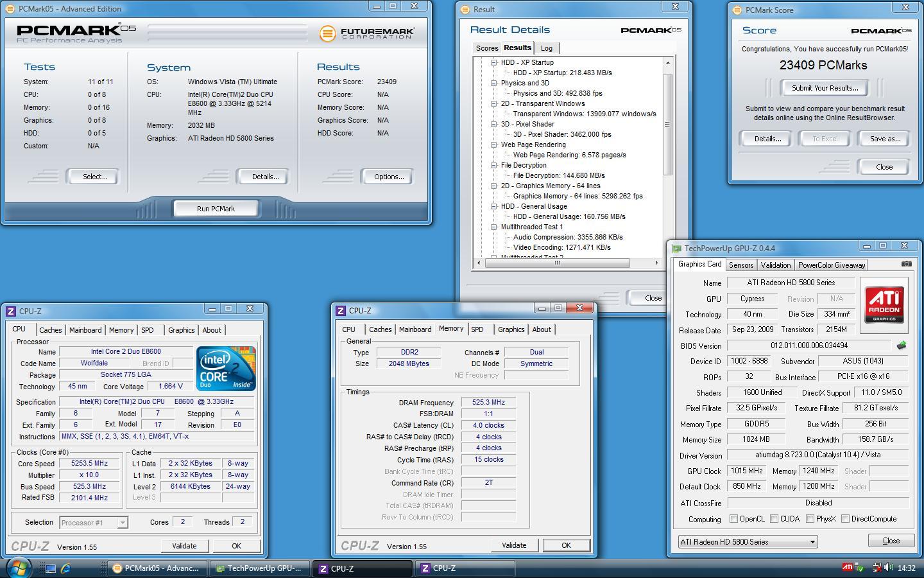Click the GPU Clock 1015 MHz field
The image size is (924, 578).
coord(747,471)
